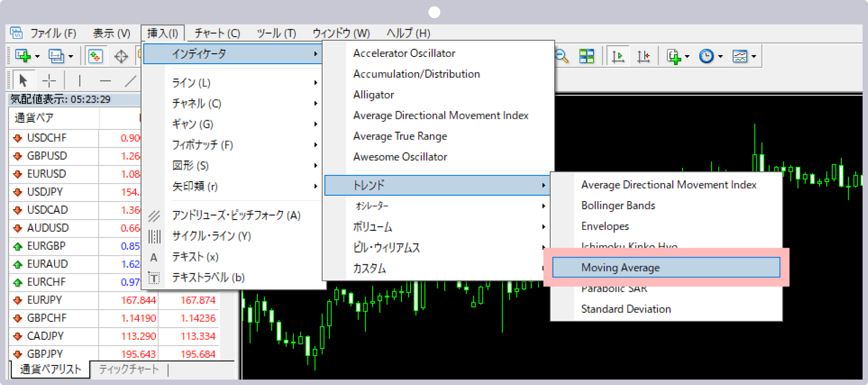Open the profiles icon in the toolbar
Image resolution: width=868 pixels, height=385 pixels.
[x=56, y=56]
